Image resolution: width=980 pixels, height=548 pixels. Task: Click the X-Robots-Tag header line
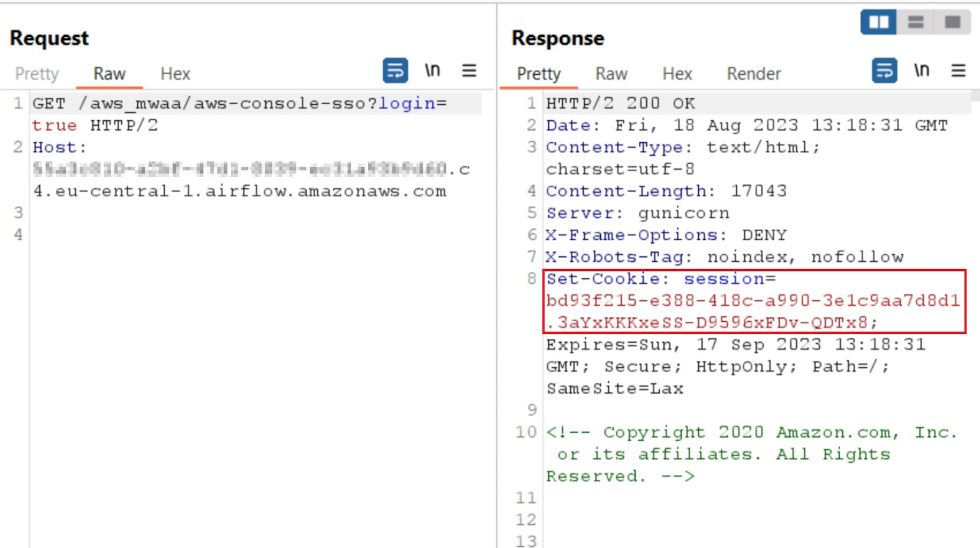[725, 257]
